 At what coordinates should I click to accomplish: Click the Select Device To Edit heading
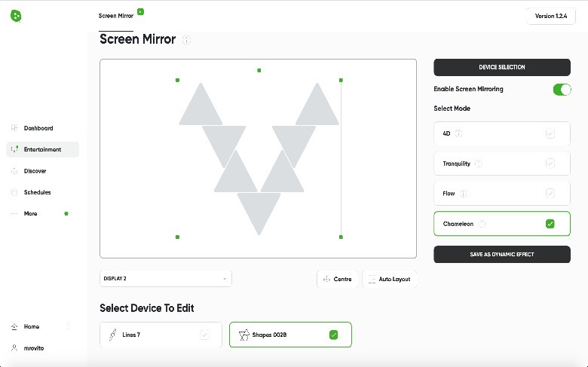[x=147, y=308]
